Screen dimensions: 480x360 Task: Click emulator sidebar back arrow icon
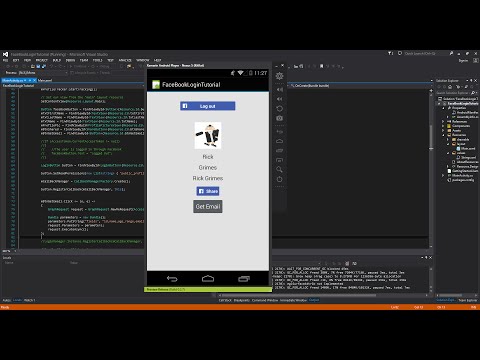[279, 132]
